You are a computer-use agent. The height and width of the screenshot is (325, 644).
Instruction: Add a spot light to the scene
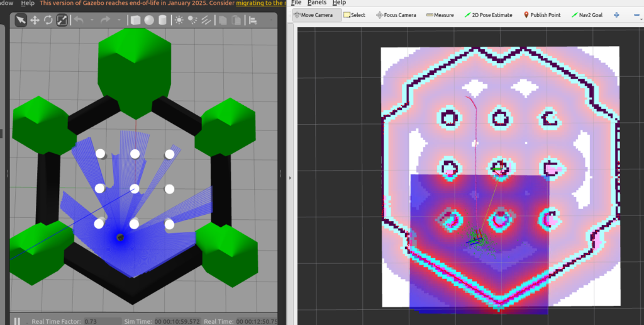pyautogui.click(x=193, y=20)
